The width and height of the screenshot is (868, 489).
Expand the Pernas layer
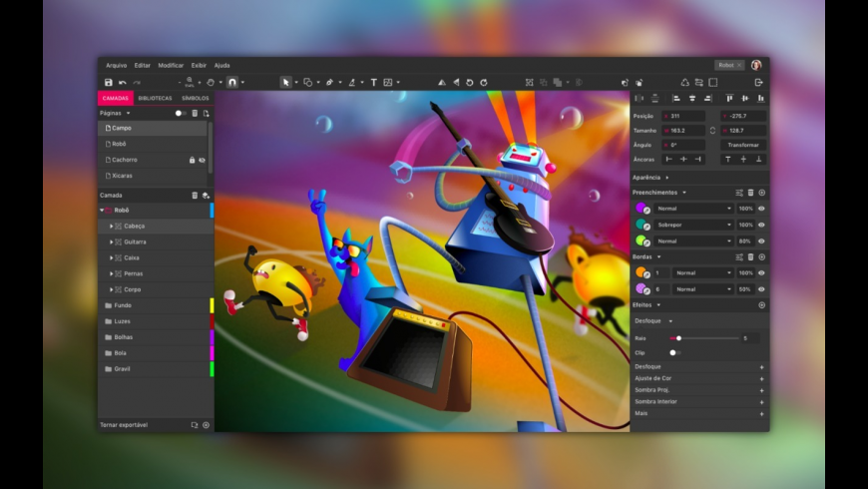(x=112, y=273)
